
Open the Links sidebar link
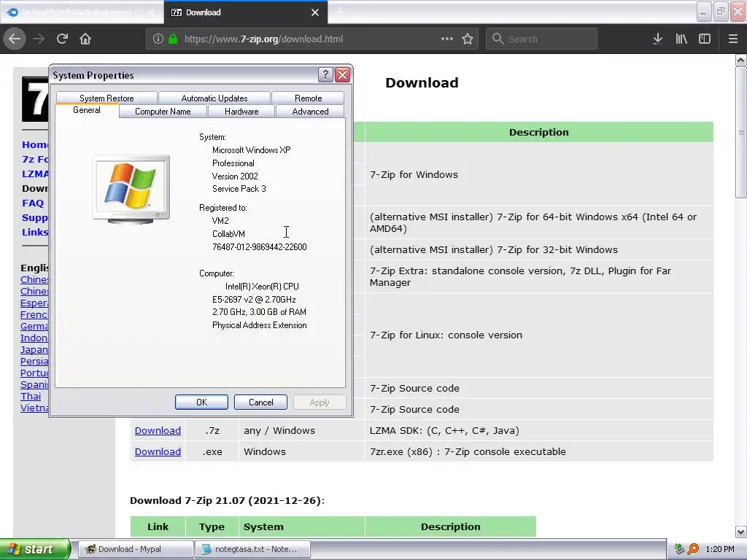35,232
